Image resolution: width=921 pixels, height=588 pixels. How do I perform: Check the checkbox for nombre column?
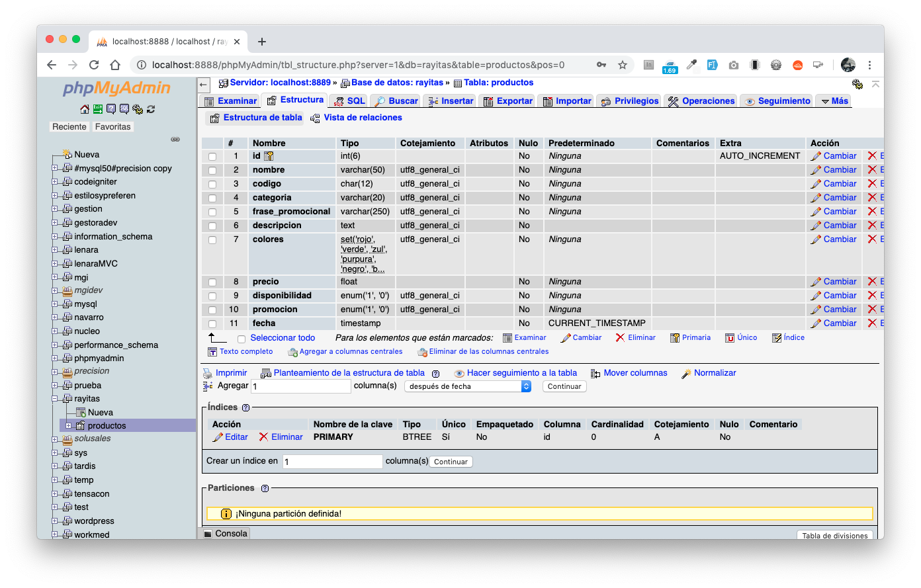click(212, 171)
